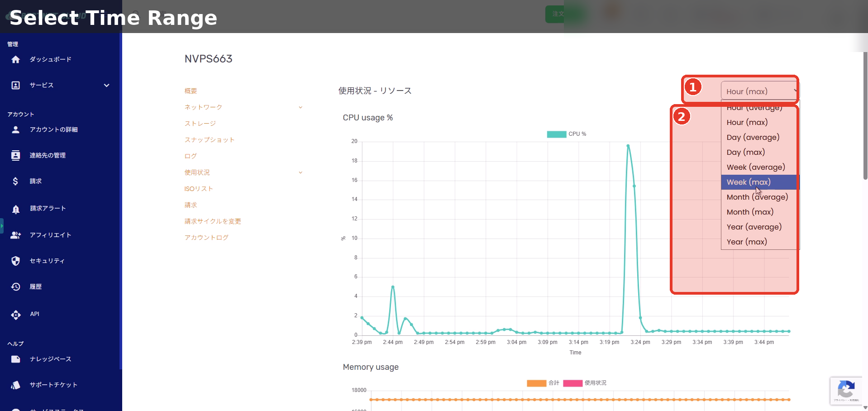Click the billing alert bell icon

click(x=16, y=209)
